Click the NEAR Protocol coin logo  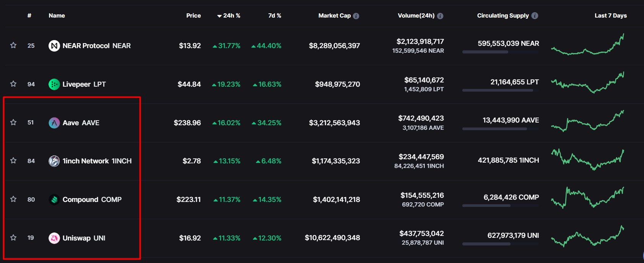(54, 46)
